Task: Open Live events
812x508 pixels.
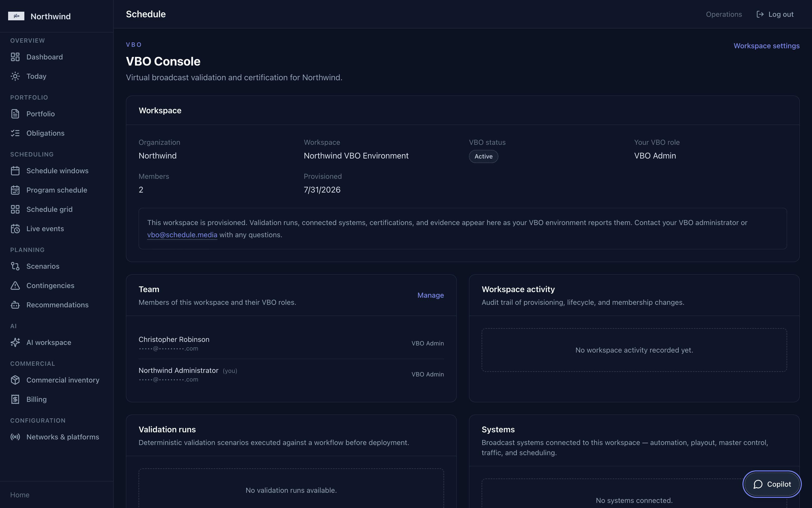Action: (56, 229)
